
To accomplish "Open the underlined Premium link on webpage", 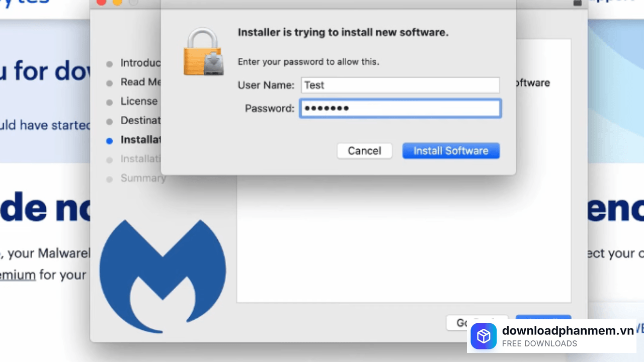I will click(18, 275).
